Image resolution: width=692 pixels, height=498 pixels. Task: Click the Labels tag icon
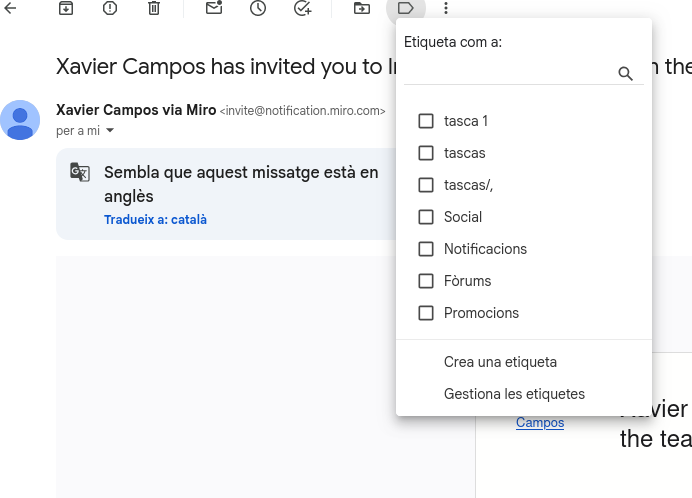[x=405, y=8]
